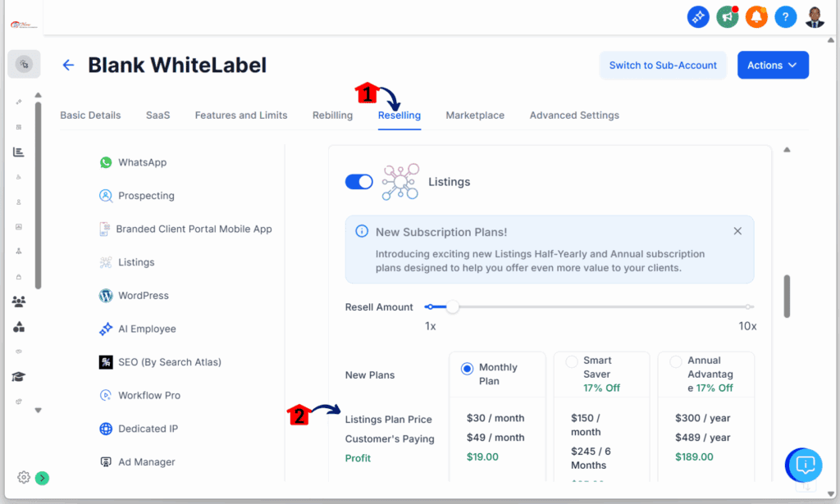Click the 'Listings Plan Price' label
The width and height of the screenshot is (840, 504).
click(388, 420)
